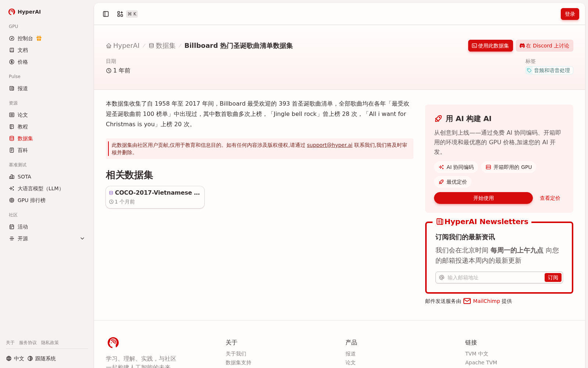Click the 百科 document icon
The height and width of the screenshot is (368, 588).
pos(12,150)
